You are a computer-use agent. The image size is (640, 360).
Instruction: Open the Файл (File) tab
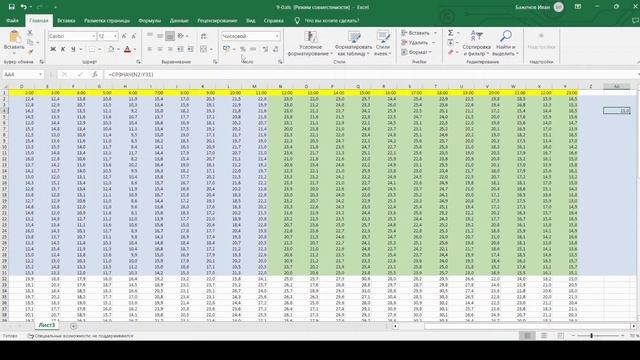[x=12, y=20]
